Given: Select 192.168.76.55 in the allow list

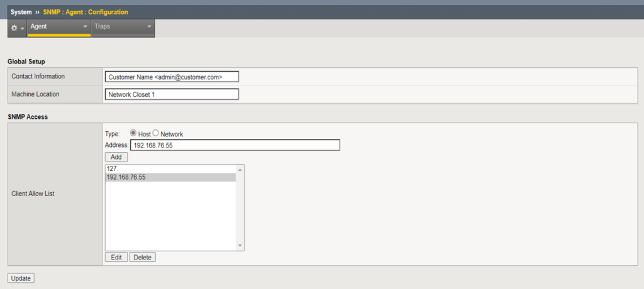Looking at the screenshot, I should tap(170, 178).
